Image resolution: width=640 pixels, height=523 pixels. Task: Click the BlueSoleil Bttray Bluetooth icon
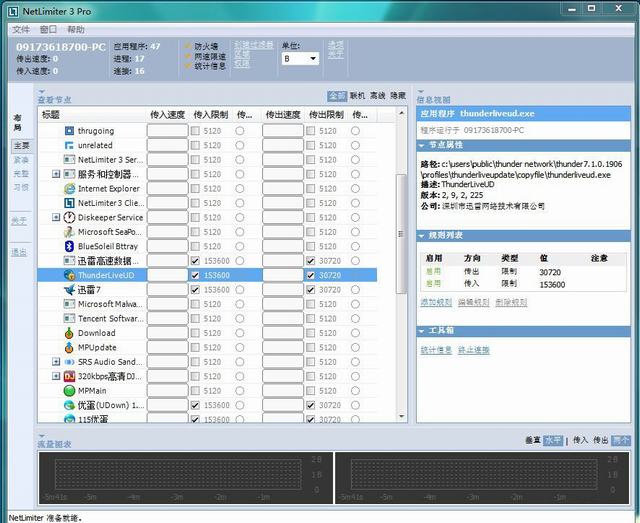tap(69, 246)
